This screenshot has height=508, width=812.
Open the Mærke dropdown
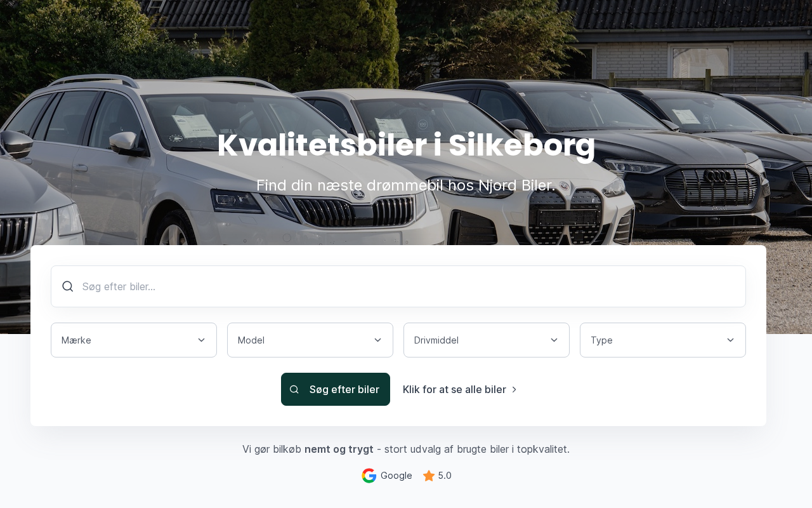(134, 340)
